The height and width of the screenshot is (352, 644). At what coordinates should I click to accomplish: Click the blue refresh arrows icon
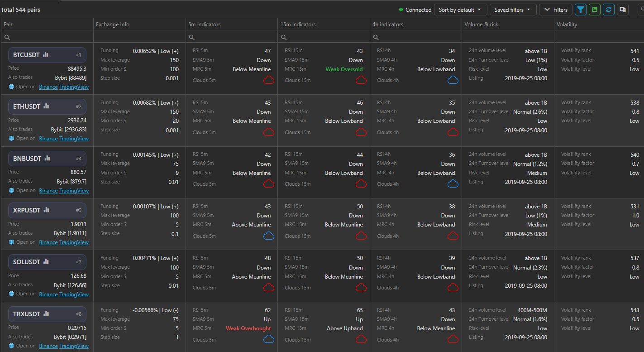click(609, 10)
